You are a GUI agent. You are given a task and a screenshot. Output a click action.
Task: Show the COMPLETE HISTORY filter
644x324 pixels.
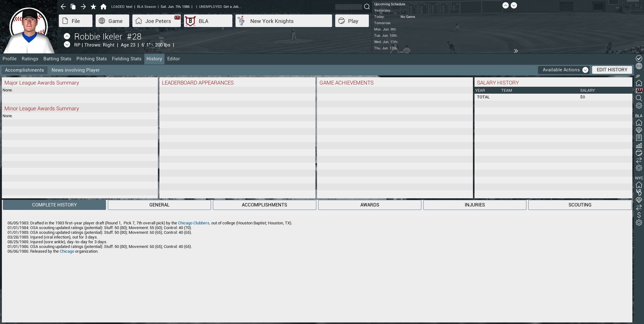coord(54,205)
